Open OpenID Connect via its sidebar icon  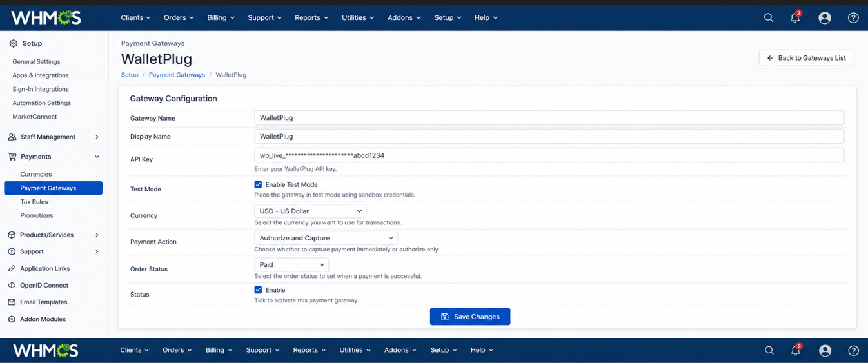point(12,285)
